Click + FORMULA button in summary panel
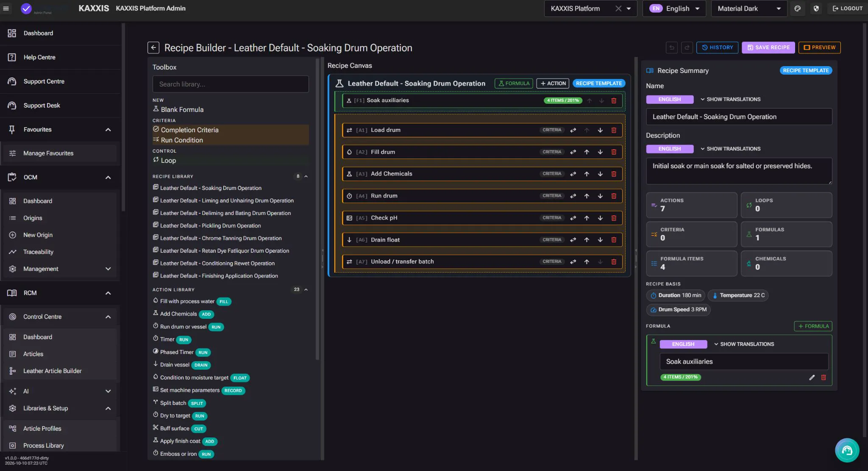Screen dimensions: 868x471 [x=813, y=326]
